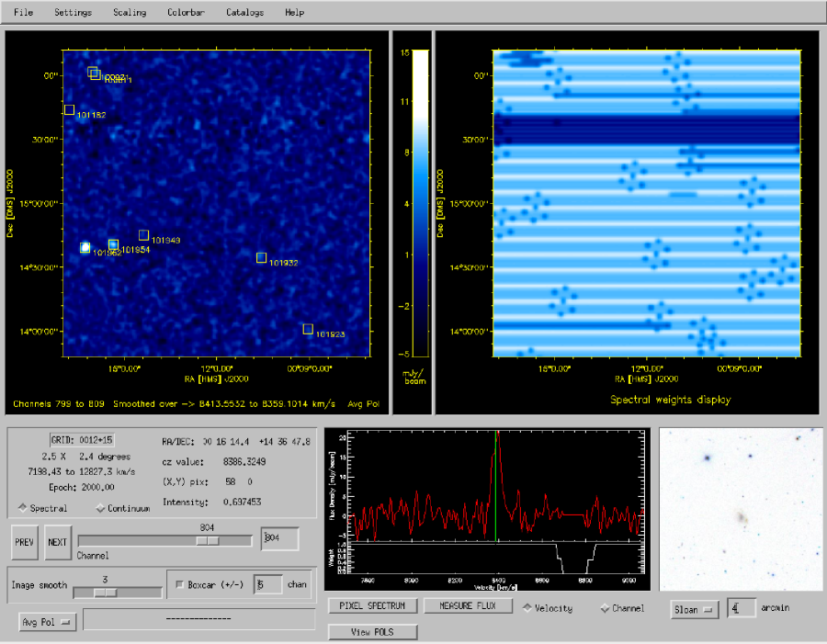Open the Catalogs menu

[x=244, y=13]
